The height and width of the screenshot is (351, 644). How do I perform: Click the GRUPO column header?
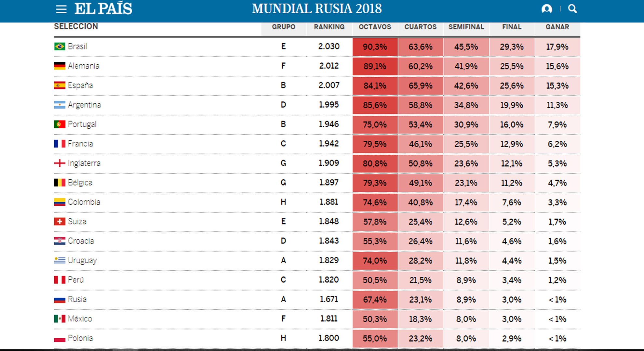click(283, 27)
